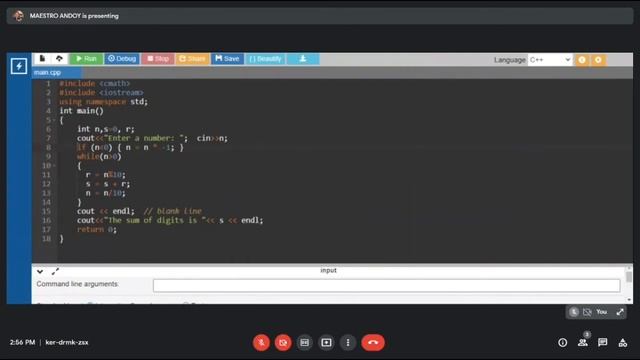Click the OnlineGDB lightning logo icon
The width and height of the screenshot is (640, 360).
point(19,66)
